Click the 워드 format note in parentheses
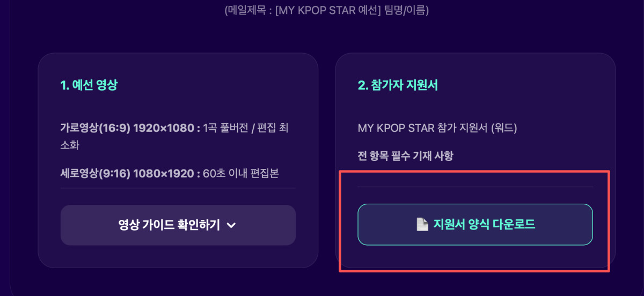Image resolution: width=644 pixels, height=296 pixels. (x=507, y=128)
